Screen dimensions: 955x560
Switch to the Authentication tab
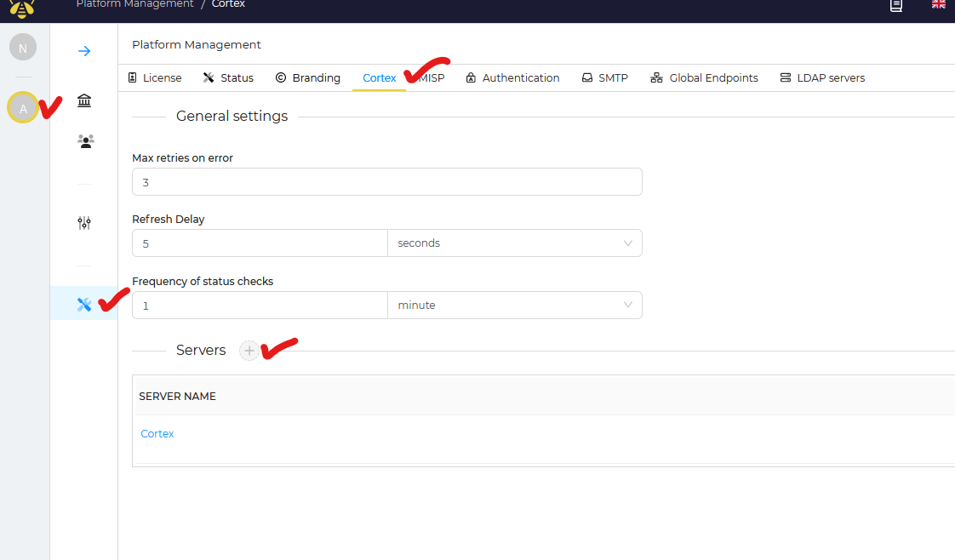point(512,78)
